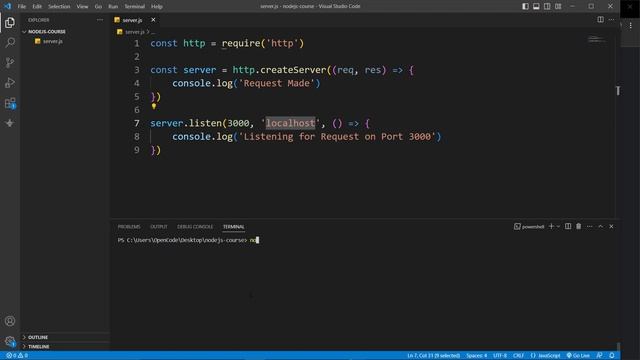Switch to the Problems tab
Image resolution: width=640 pixels, height=360 pixels.
click(129, 227)
